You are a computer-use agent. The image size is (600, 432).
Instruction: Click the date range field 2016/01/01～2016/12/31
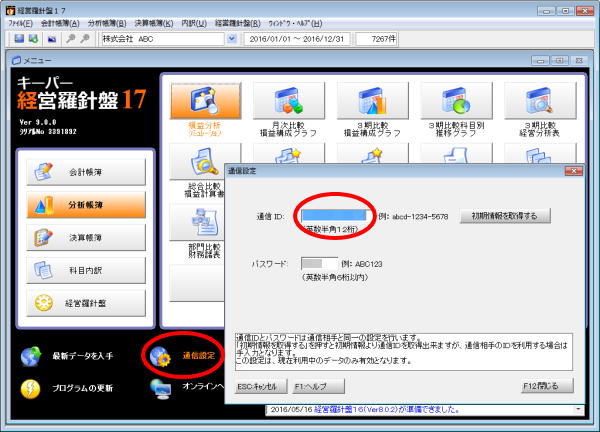[297, 39]
